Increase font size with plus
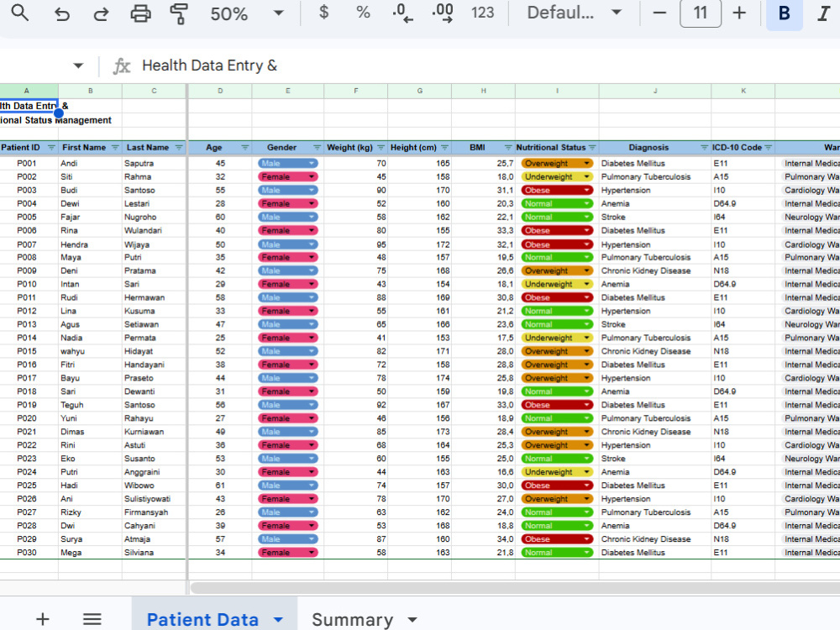840x630 pixels. (x=739, y=13)
